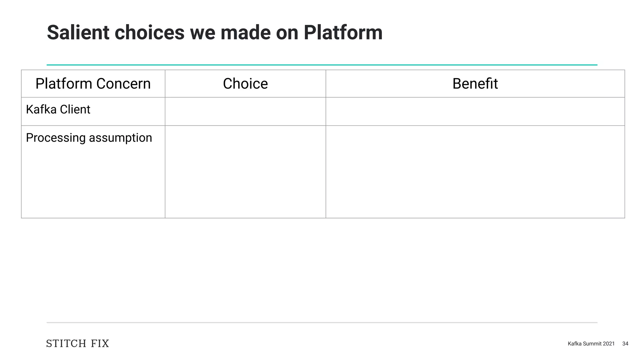Select the 'Benefit' column header cell

(x=475, y=84)
